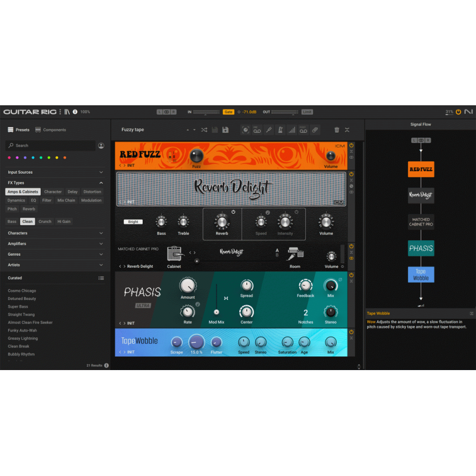476x476 pixels.
Task: Open the metronome tool
Action: pos(280,130)
